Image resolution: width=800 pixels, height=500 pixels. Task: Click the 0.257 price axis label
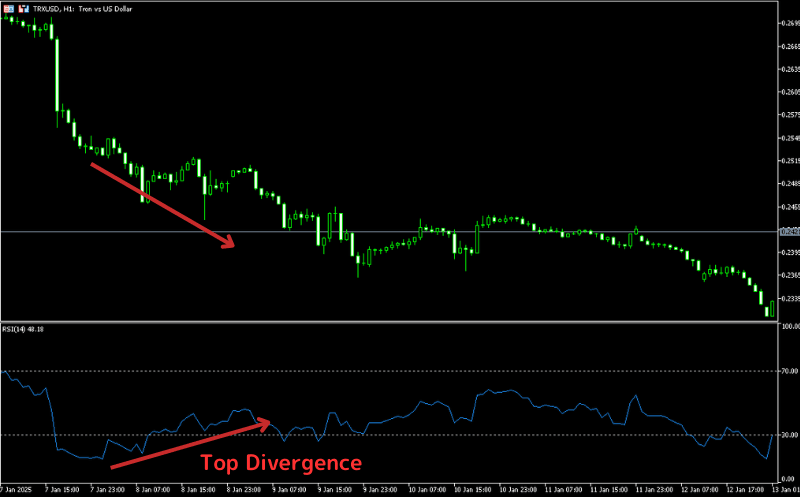point(790,115)
